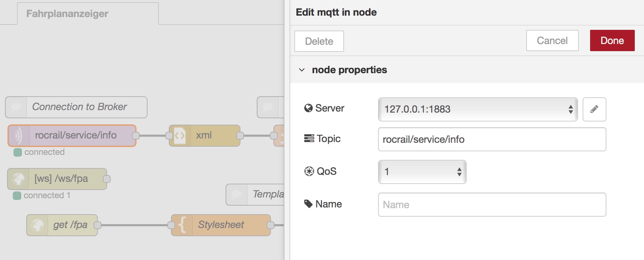This screenshot has width=644, height=260.
Task: Click the Delete button
Action: [319, 41]
